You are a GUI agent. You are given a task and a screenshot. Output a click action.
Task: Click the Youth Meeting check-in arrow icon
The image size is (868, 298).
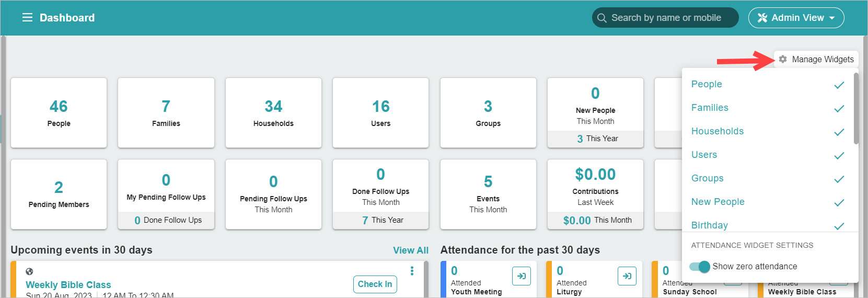pos(522,276)
